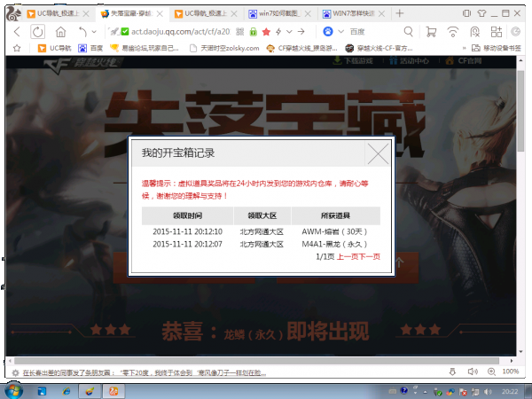This screenshot has width=532, height=399.
Task: Click the address bar URL field
Action: pos(181,32)
